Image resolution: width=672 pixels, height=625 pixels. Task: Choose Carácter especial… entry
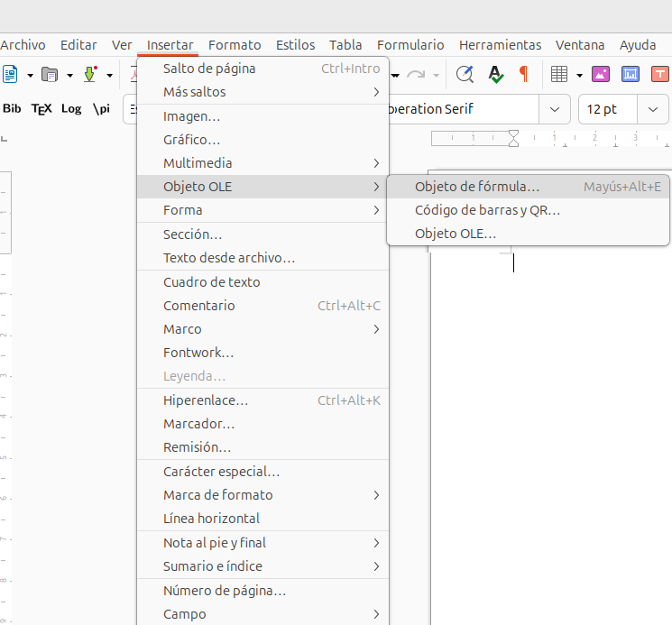pos(262,472)
